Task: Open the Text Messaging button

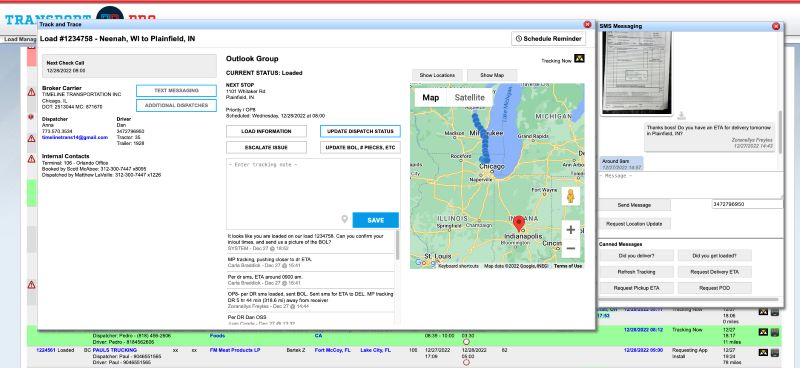Action: tap(176, 91)
